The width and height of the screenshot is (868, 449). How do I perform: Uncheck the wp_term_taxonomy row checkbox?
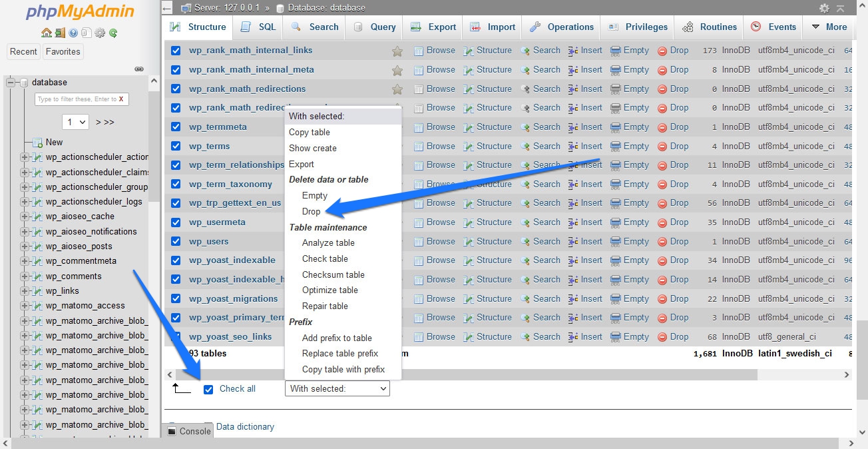pyautogui.click(x=176, y=184)
